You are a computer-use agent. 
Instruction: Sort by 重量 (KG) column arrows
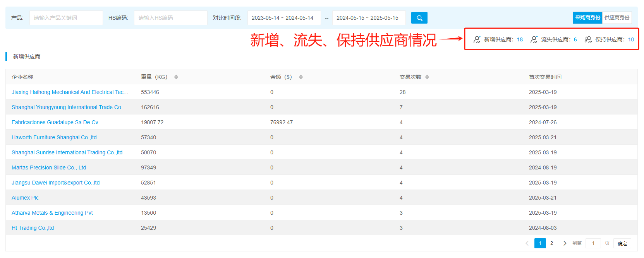[x=176, y=77]
